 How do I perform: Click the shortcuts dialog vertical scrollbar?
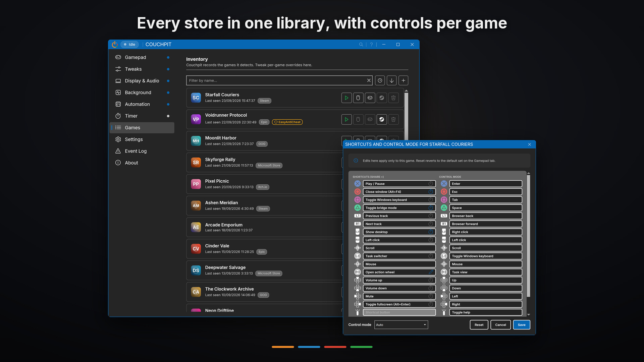tap(529, 236)
